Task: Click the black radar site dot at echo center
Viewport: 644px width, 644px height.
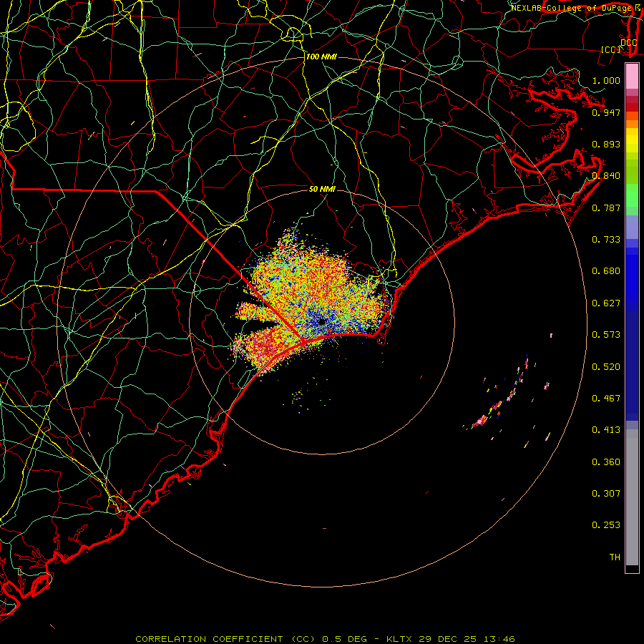Action: click(x=322, y=322)
